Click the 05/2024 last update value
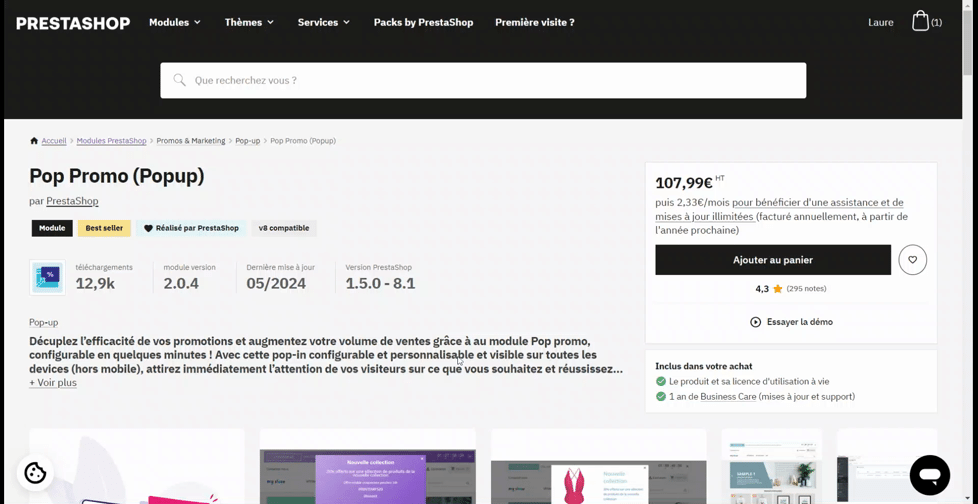The height and width of the screenshot is (504, 978). pos(276,284)
